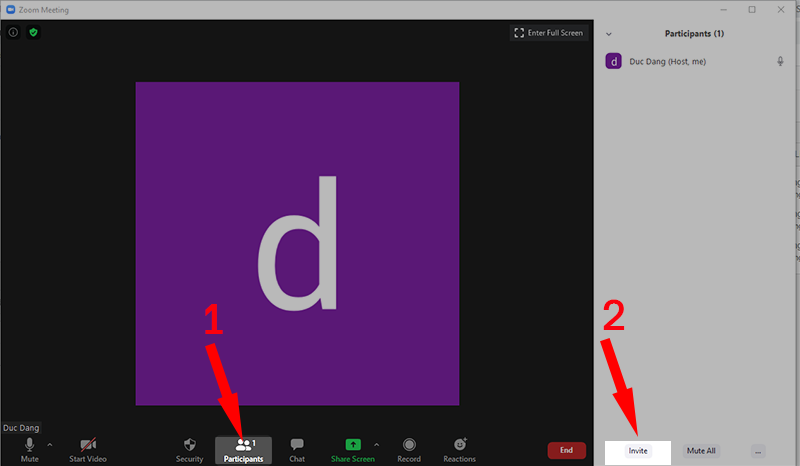Expand share options arrow beside Share Screen

[376, 444]
